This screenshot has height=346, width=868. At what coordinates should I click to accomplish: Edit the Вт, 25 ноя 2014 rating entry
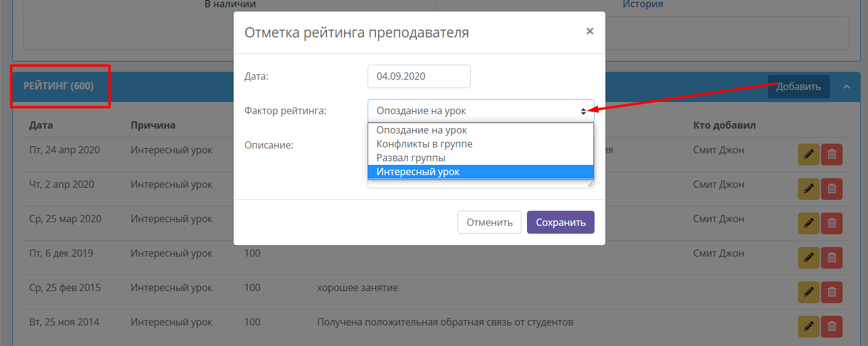tap(808, 327)
